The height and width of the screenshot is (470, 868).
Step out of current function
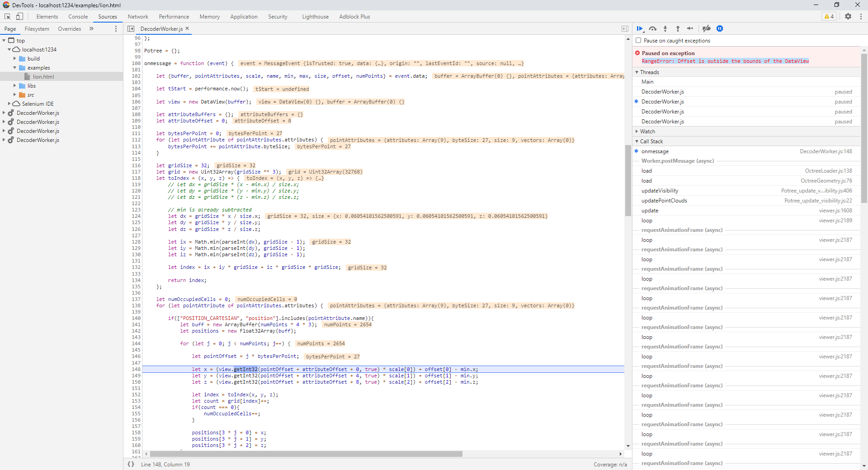point(678,28)
